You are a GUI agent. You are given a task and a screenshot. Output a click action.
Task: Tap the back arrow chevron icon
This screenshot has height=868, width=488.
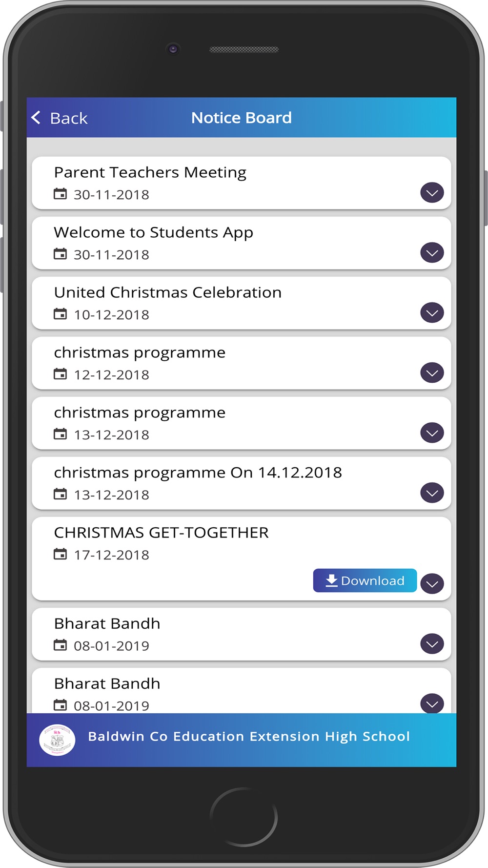pyautogui.click(x=36, y=117)
